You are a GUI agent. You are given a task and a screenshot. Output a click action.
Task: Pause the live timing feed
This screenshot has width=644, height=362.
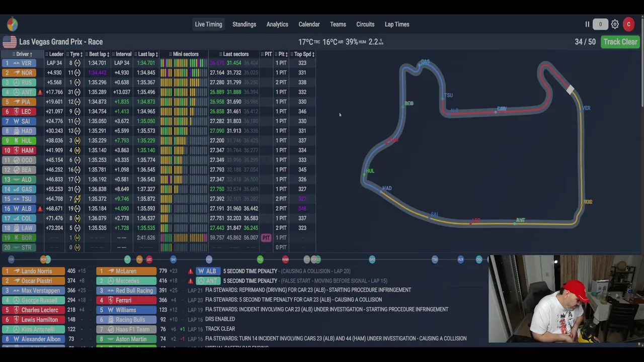point(587,24)
